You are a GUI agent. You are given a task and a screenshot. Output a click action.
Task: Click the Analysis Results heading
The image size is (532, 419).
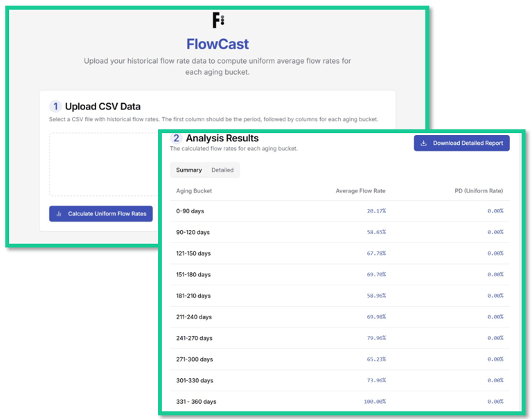click(220, 138)
